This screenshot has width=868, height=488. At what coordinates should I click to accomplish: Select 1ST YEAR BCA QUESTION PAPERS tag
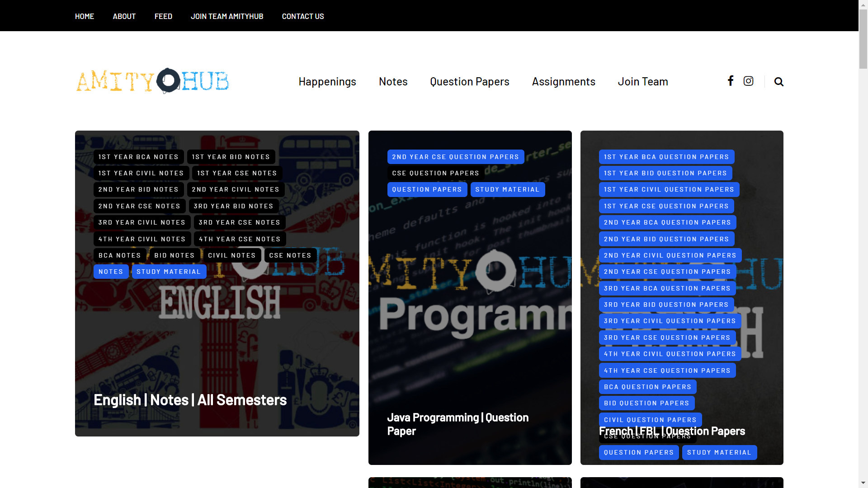coord(666,157)
